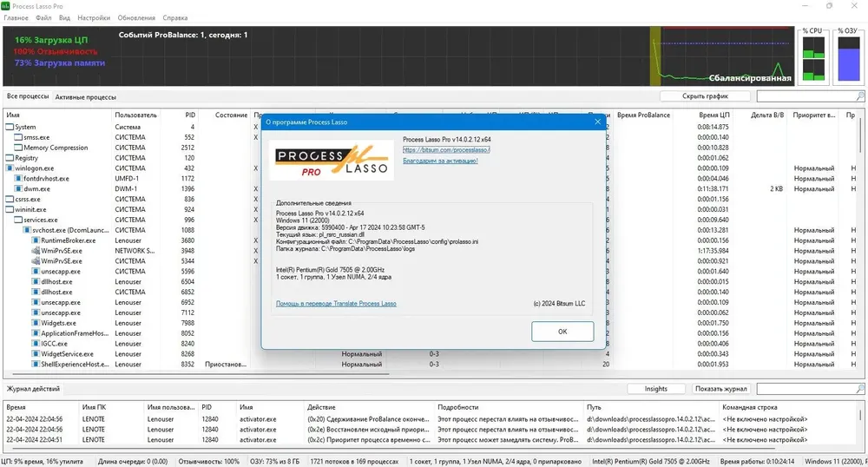
Task: Click the Memory Compression process icon
Action: point(18,148)
